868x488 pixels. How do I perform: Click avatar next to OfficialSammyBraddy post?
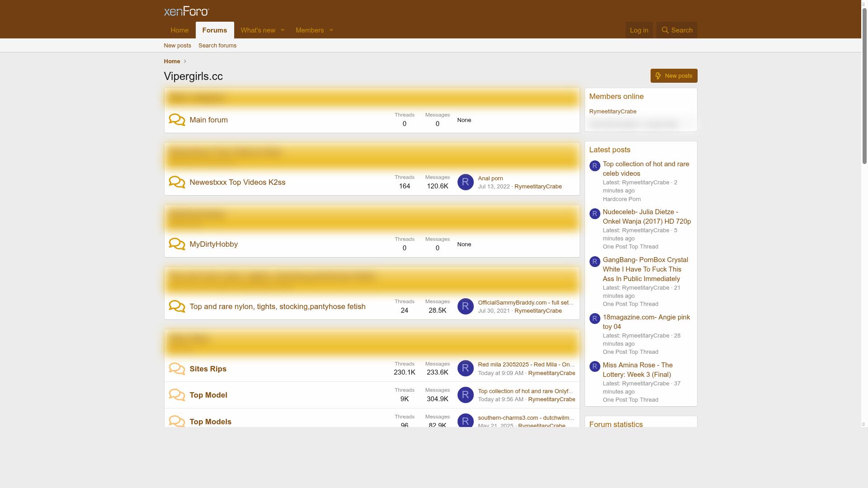(x=465, y=306)
